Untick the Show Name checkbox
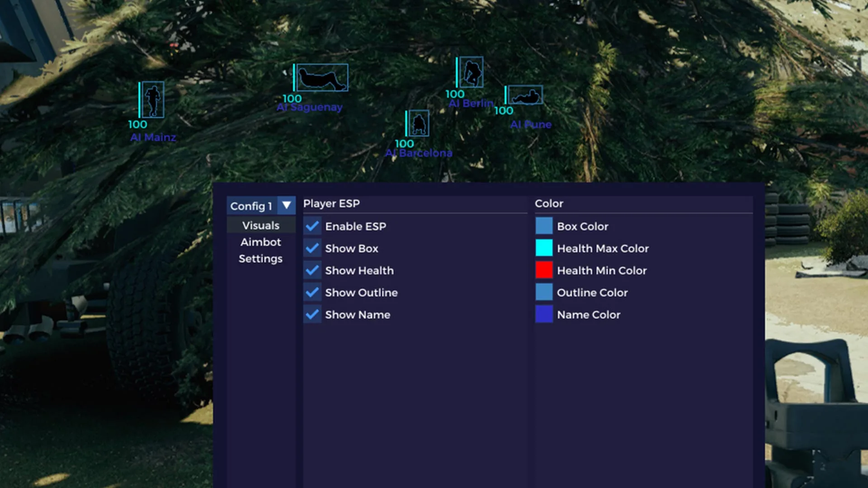Viewport: 868px width, 488px height. 312,314
